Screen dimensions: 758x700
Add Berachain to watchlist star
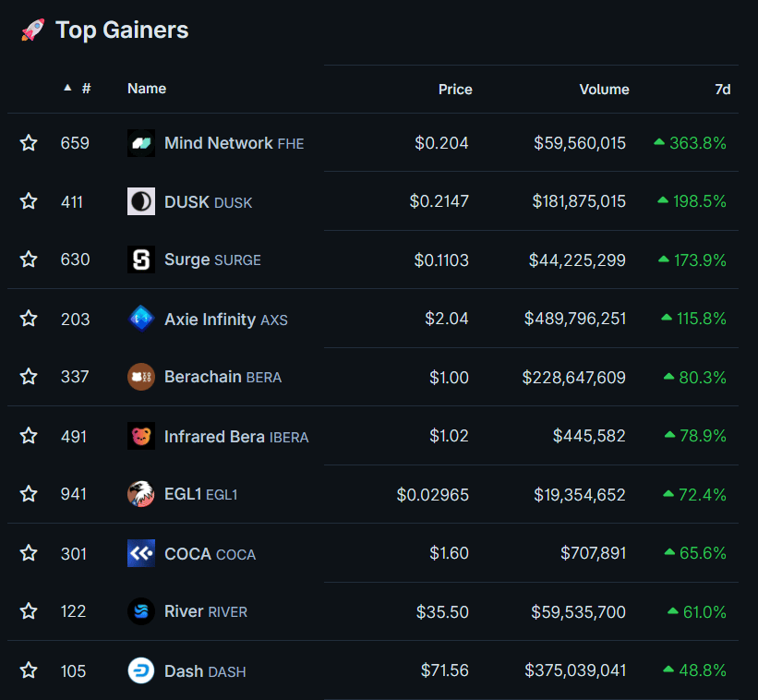[29, 377]
